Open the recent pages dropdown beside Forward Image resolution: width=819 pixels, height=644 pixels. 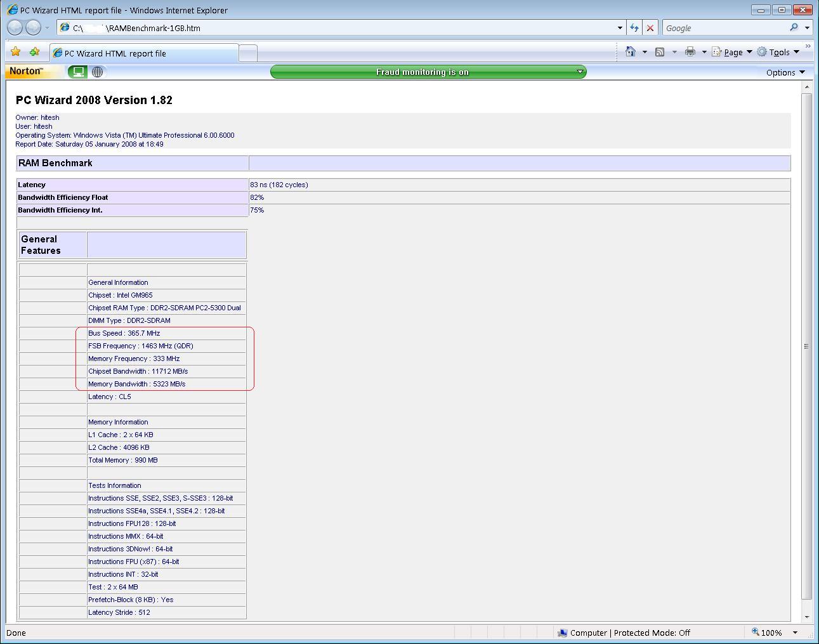[x=47, y=28]
